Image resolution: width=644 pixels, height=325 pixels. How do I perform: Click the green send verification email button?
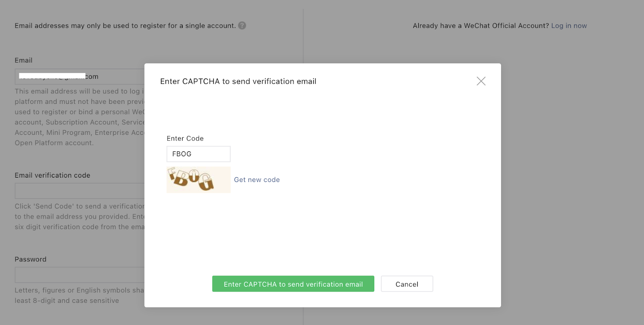293,284
